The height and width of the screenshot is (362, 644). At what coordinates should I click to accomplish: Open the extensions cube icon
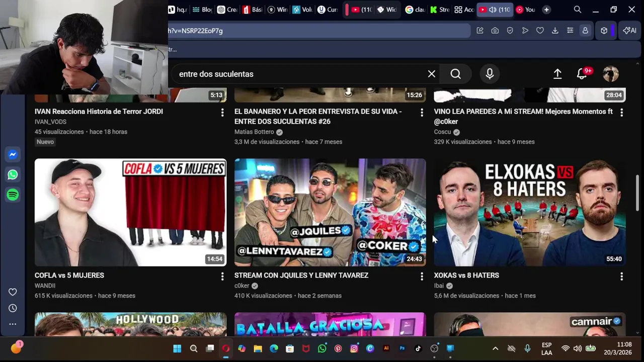[x=604, y=31]
